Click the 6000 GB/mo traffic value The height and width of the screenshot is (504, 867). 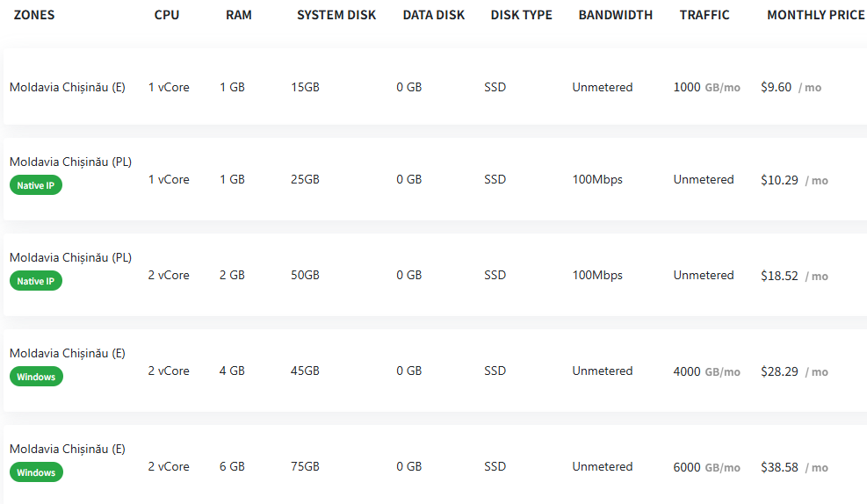pyautogui.click(x=706, y=467)
